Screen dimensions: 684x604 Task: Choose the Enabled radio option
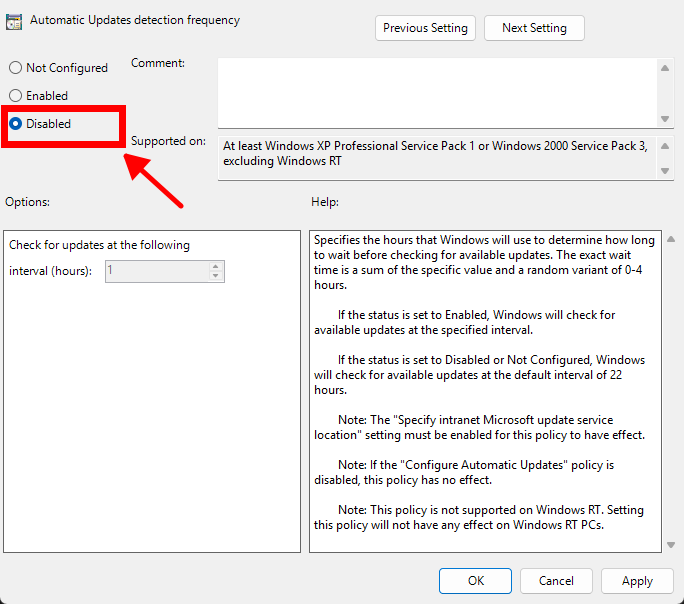(x=15, y=96)
